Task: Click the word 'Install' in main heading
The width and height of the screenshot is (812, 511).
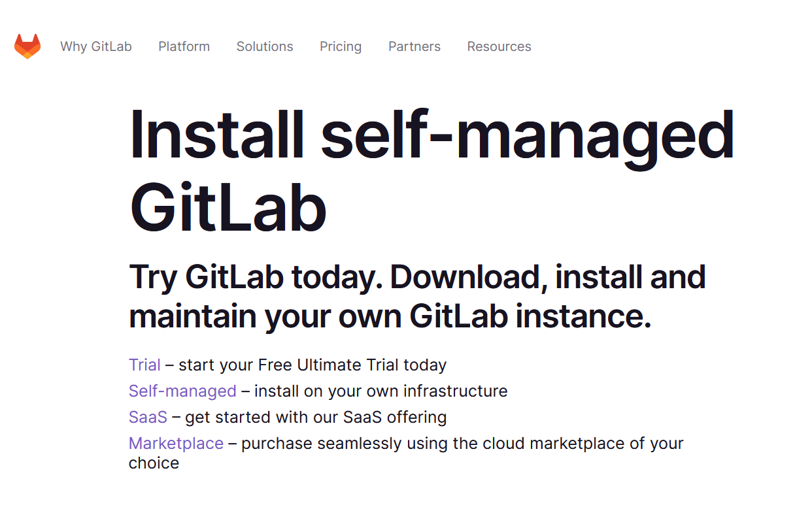Action: point(216,136)
